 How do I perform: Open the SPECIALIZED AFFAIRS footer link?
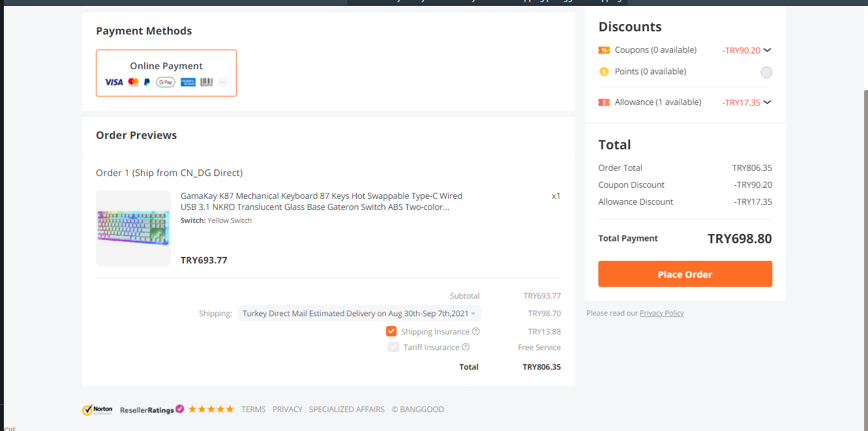[347, 409]
